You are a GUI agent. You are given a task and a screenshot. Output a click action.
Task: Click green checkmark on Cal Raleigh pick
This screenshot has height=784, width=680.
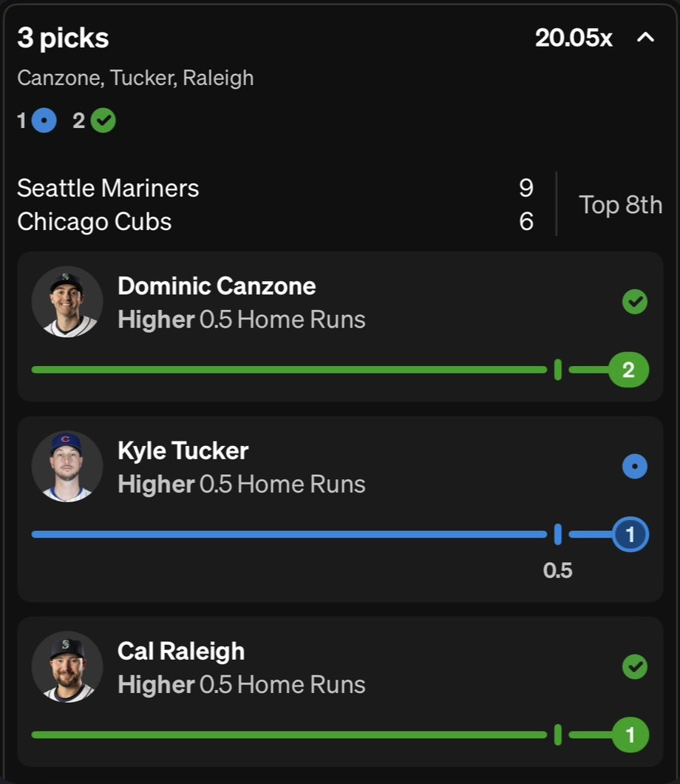point(635,667)
